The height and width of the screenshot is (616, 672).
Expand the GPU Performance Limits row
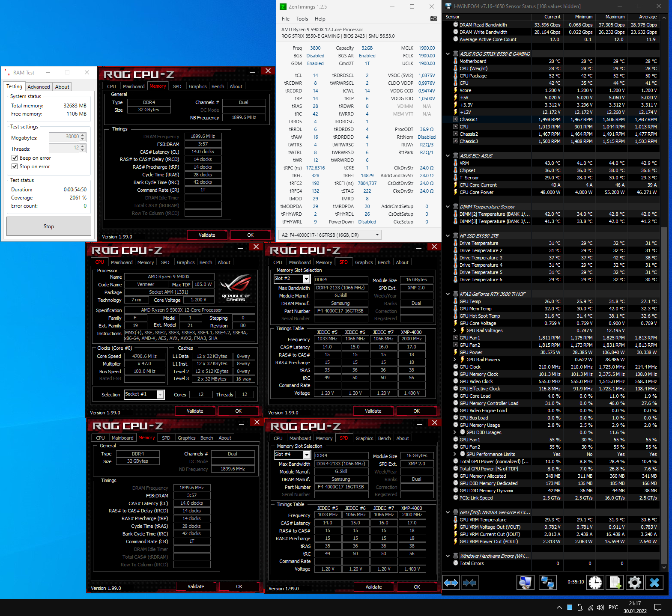pyautogui.click(x=455, y=454)
